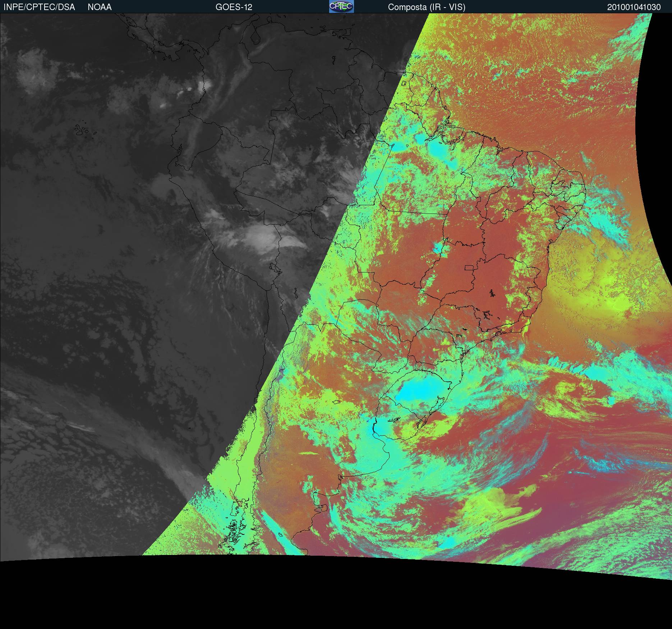Select the Composta (IR - VIS) title

(x=427, y=7)
